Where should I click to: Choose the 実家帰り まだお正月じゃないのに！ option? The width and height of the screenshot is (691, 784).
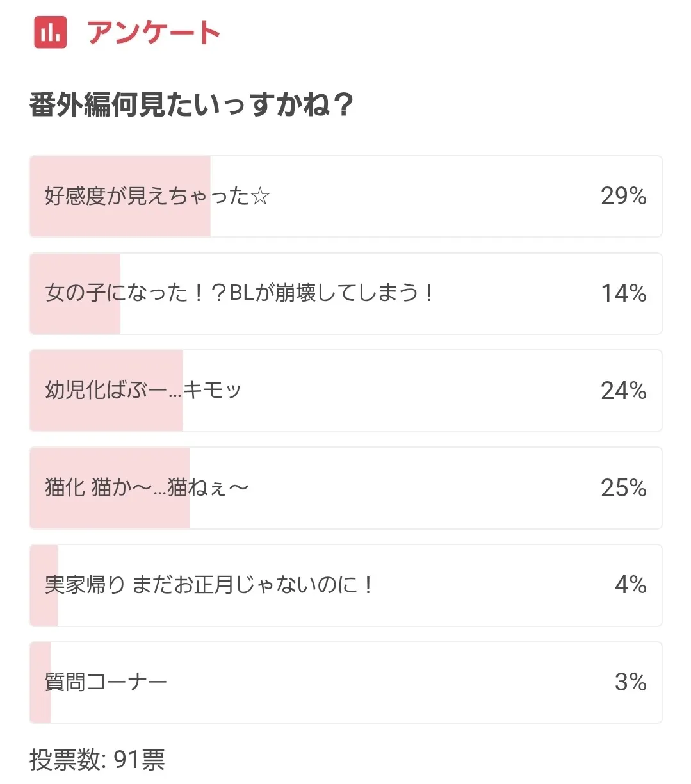point(209,585)
